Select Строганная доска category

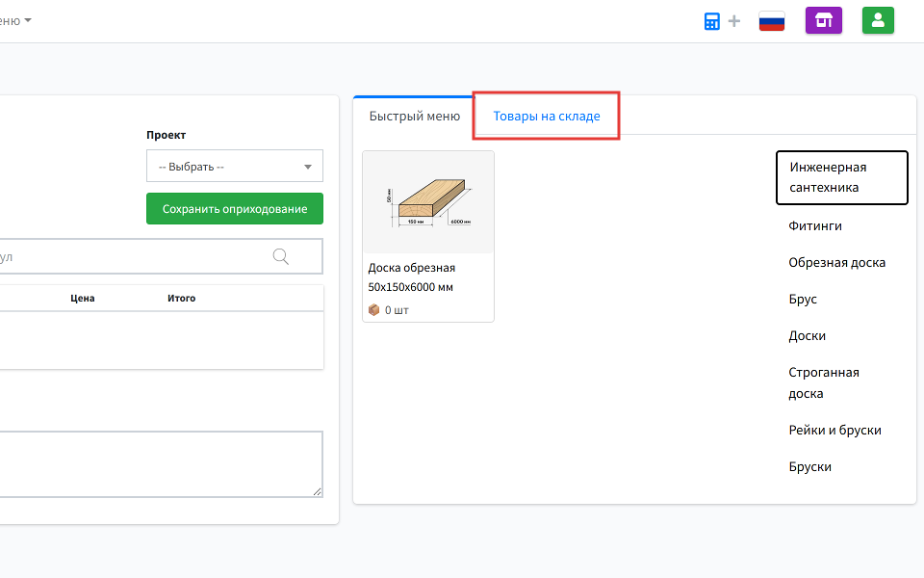[x=824, y=382]
